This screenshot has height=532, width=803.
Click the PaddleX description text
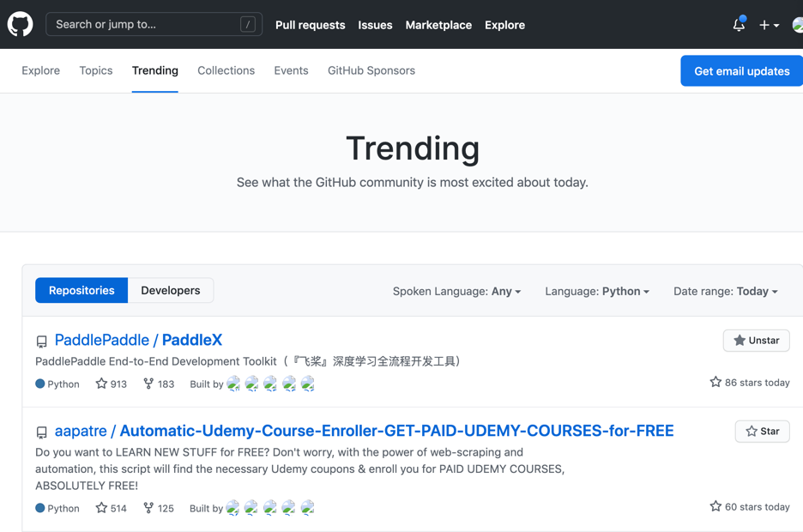pos(249,361)
